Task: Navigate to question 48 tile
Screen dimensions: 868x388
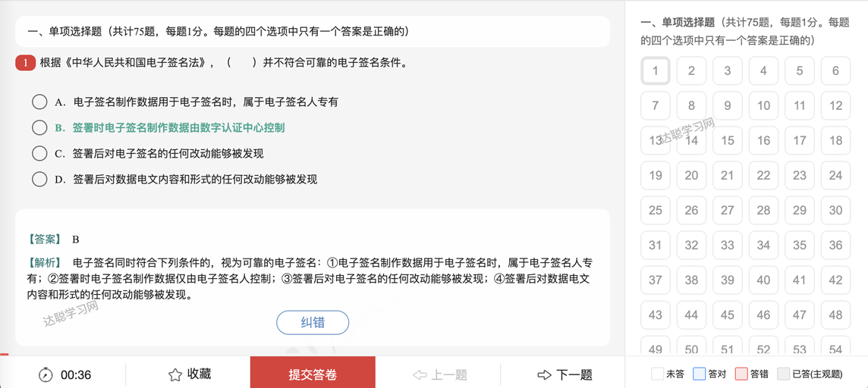Action: (x=835, y=314)
